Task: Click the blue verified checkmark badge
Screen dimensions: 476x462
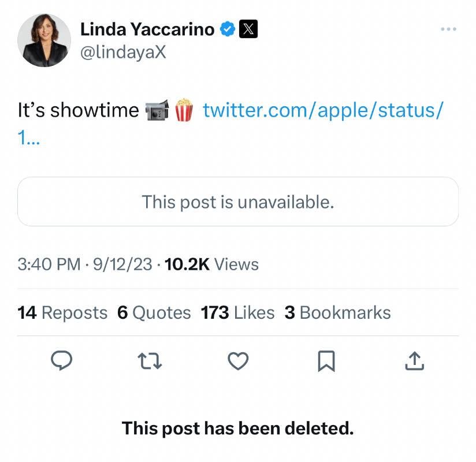Action: [x=228, y=29]
